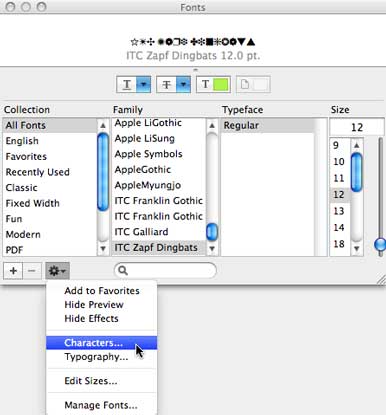Choose ITC Galliard font family

pos(159,232)
